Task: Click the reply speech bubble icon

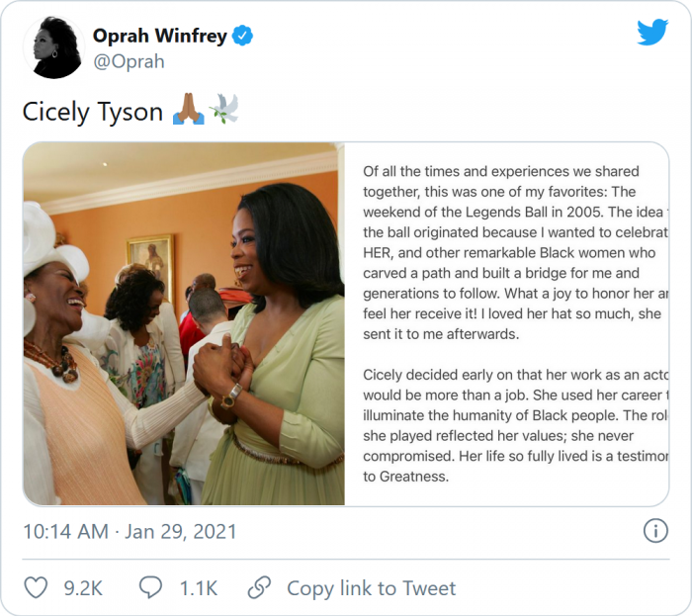Action: point(150,587)
